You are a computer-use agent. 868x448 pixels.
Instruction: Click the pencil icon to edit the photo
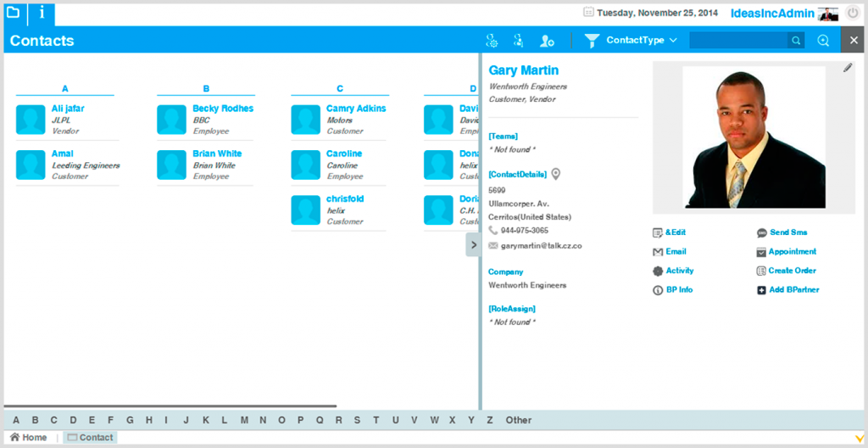[848, 68]
